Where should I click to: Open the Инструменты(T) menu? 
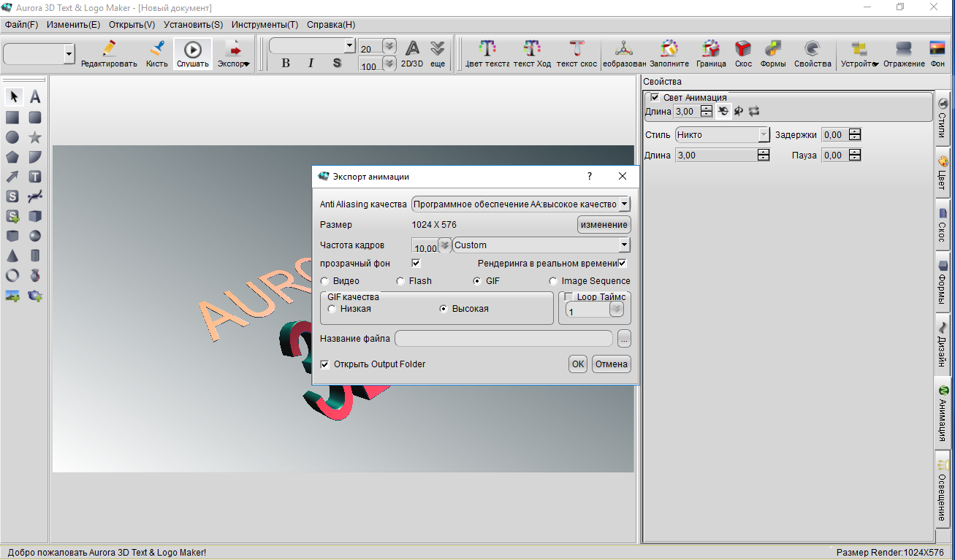point(265,24)
